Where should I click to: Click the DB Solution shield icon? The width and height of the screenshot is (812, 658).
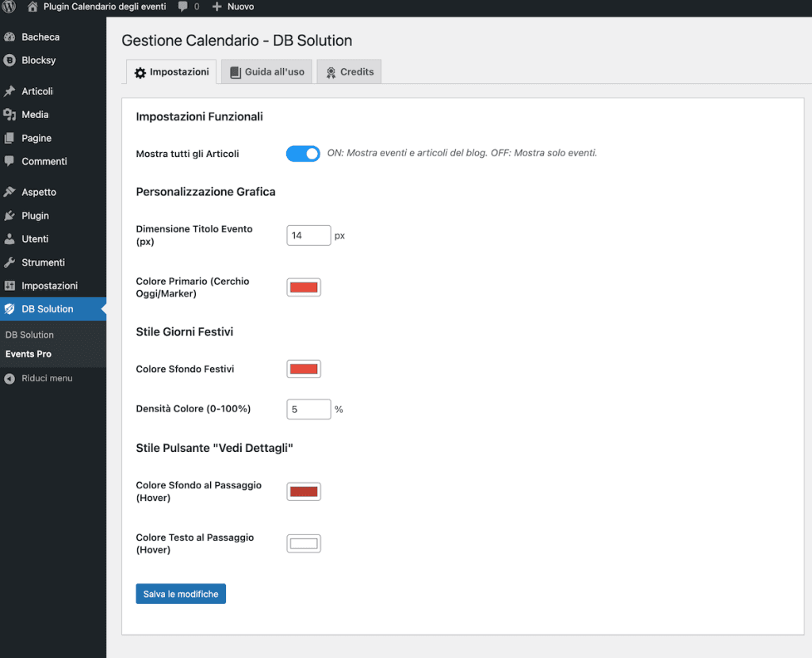pos(10,309)
